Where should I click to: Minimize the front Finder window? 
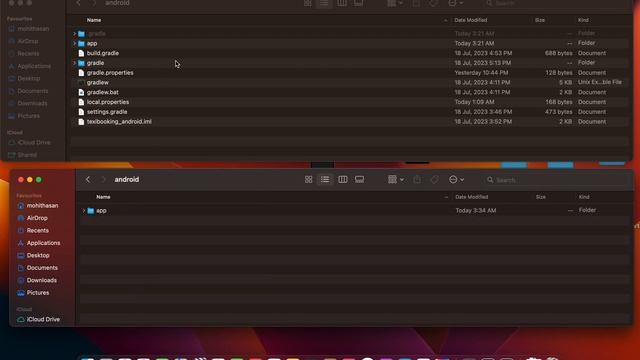click(30, 180)
